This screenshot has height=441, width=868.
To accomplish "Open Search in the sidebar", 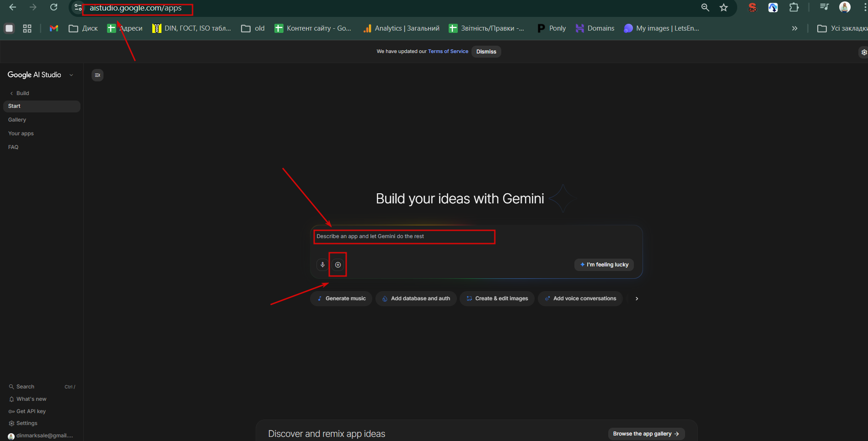I will point(42,387).
